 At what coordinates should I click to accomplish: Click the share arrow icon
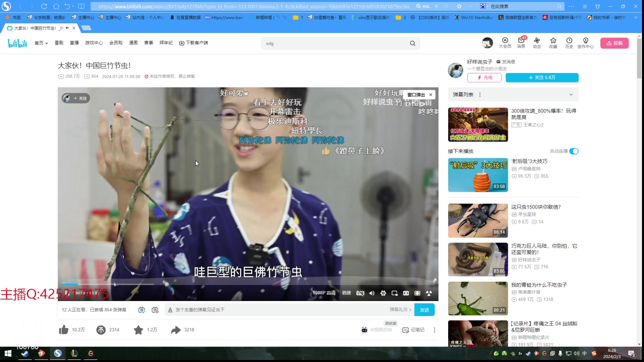[x=176, y=330]
